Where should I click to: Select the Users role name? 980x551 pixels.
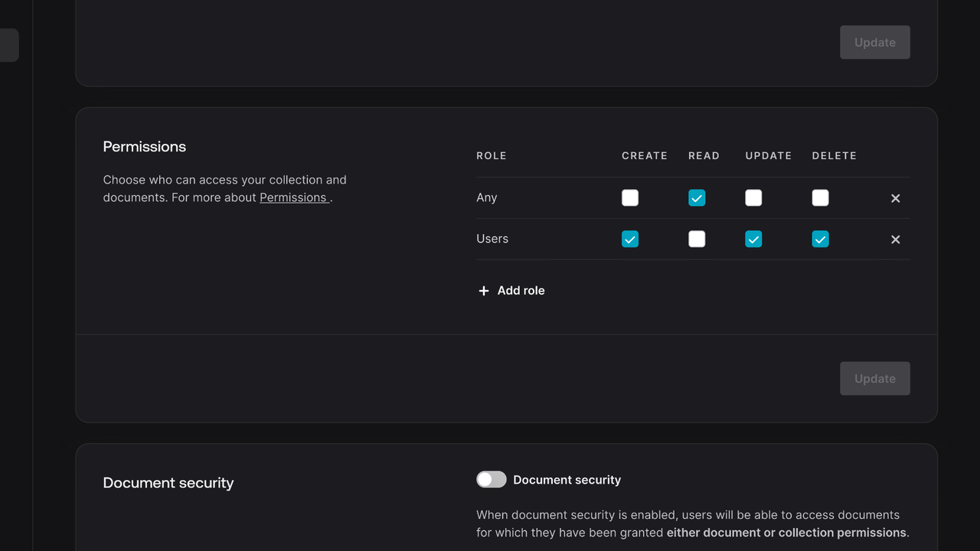[492, 239]
